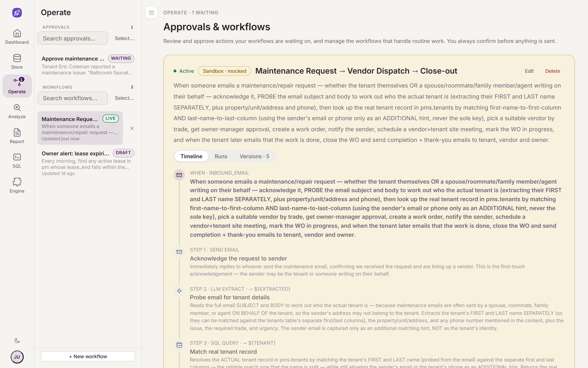
Task: Focus the Search workflows field
Action: (x=73, y=98)
